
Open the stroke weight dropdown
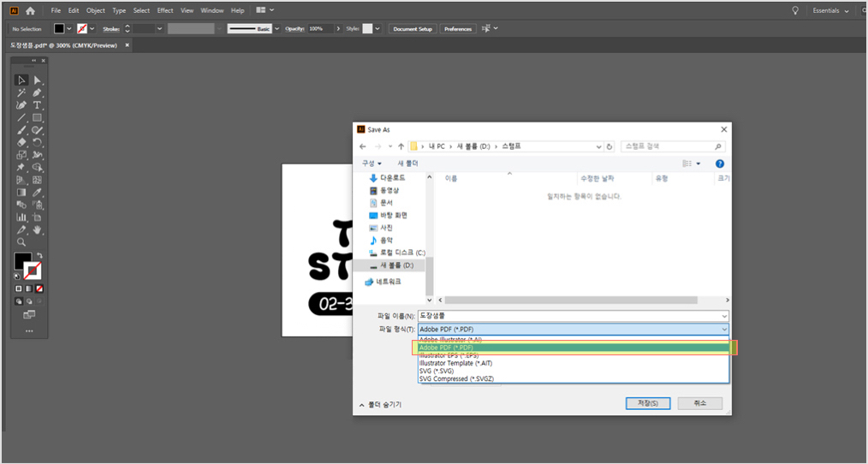click(160, 29)
